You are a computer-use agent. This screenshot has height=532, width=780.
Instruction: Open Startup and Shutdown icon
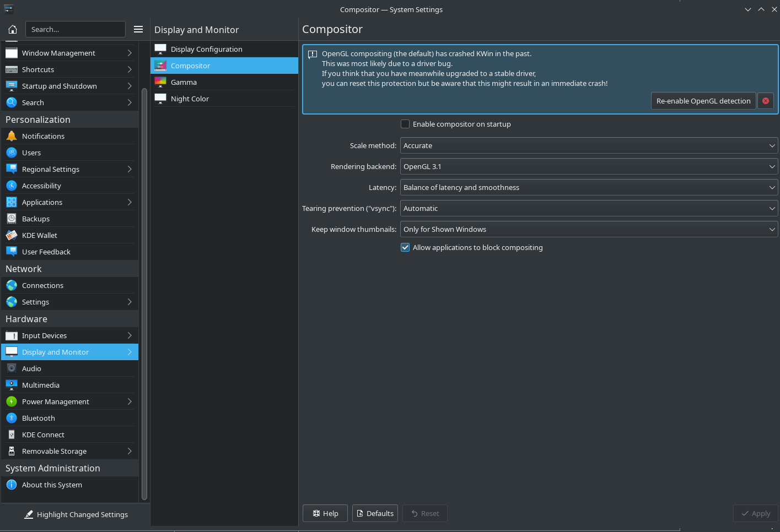[x=12, y=86]
